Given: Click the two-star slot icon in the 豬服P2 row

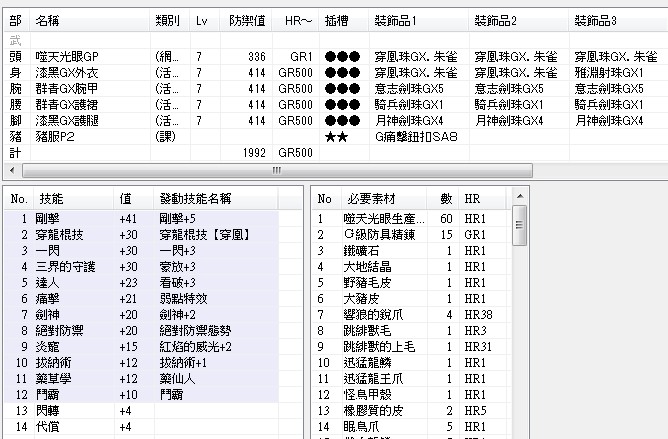Looking at the screenshot, I should tap(336, 137).
